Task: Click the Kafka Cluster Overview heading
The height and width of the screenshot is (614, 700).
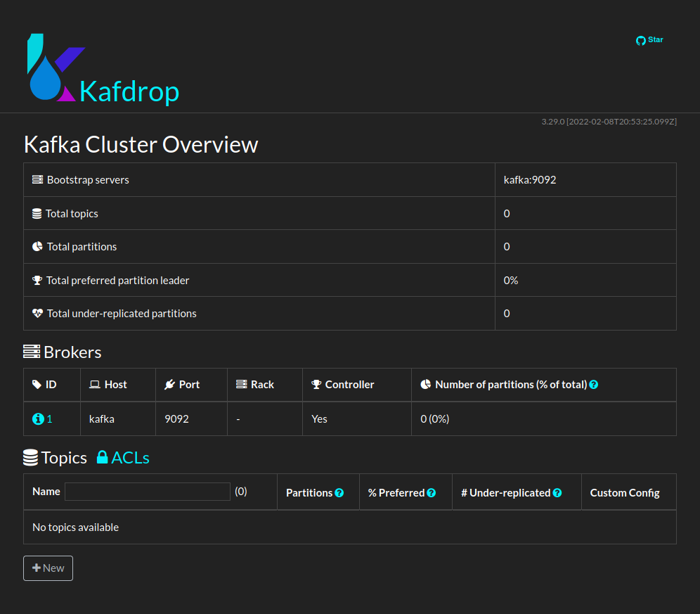Action: [141, 144]
